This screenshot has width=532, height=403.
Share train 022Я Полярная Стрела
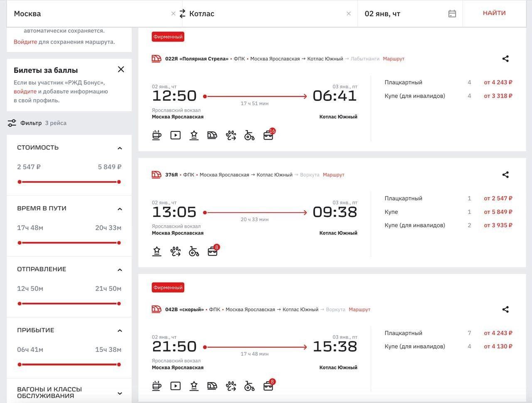point(505,59)
